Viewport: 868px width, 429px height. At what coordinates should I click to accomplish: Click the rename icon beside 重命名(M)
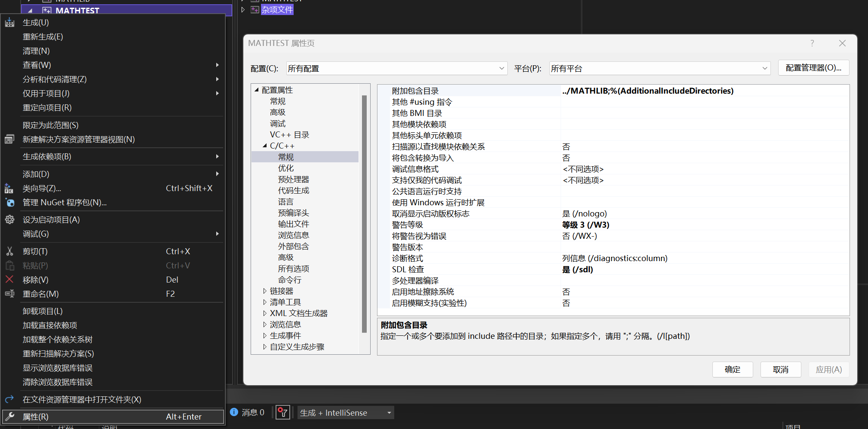(9, 294)
